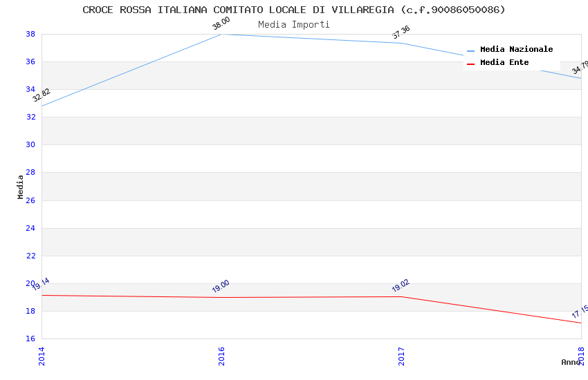Viewport: 588px width, 380px height.
Task: Click the y-axis tick value 34
Action: pos(30,90)
